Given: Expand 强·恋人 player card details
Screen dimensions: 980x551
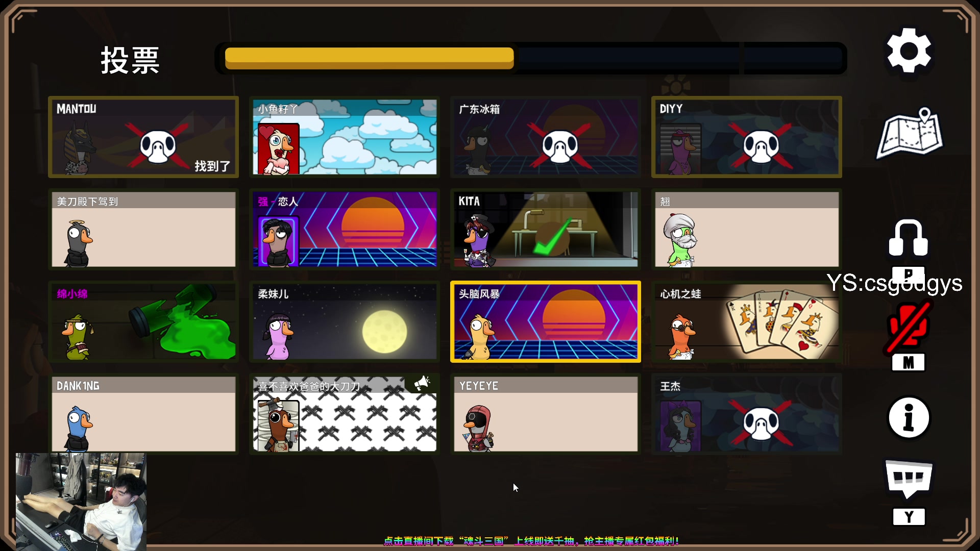Looking at the screenshot, I should (345, 229).
